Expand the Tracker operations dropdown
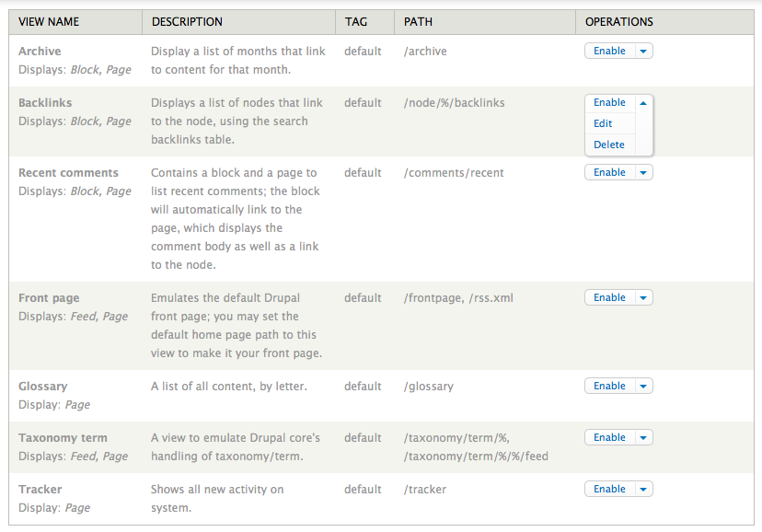This screenshot has height=532, width=762. (643, 489)
